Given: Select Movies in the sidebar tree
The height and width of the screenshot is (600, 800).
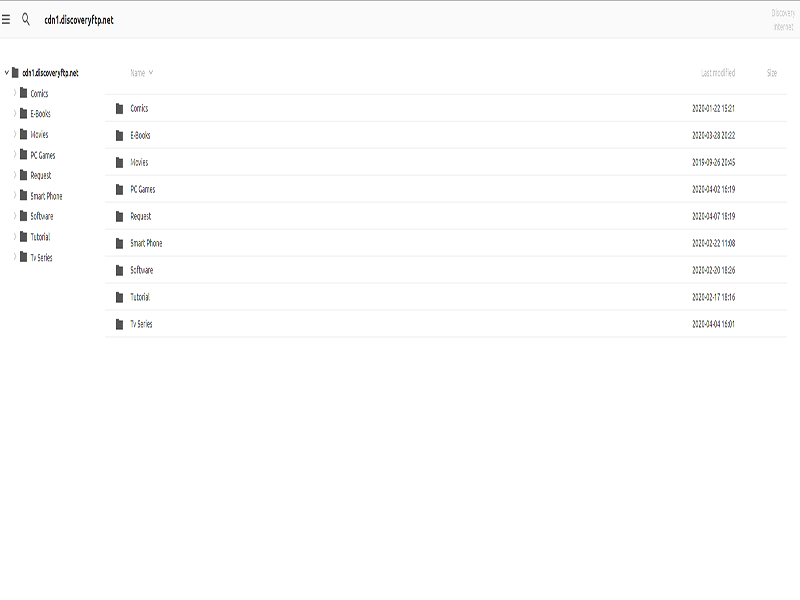Looking at the screenshot, I should [39, 134].
